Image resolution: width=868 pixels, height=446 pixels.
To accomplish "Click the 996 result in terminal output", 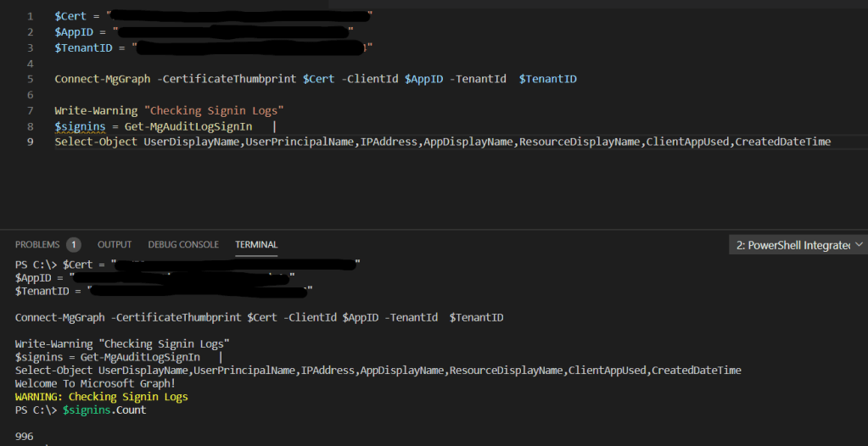I will pos(25,436).
